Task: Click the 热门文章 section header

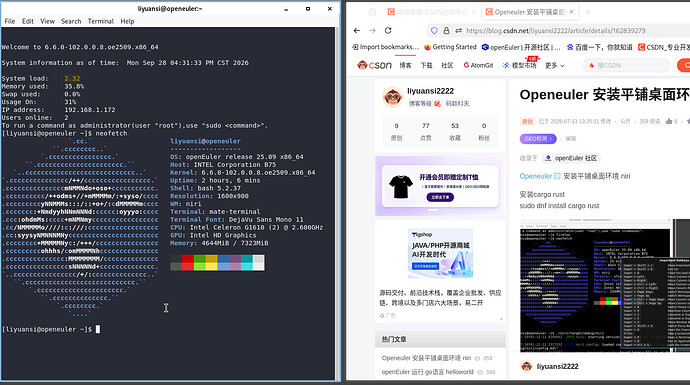Action: [394, 339]
